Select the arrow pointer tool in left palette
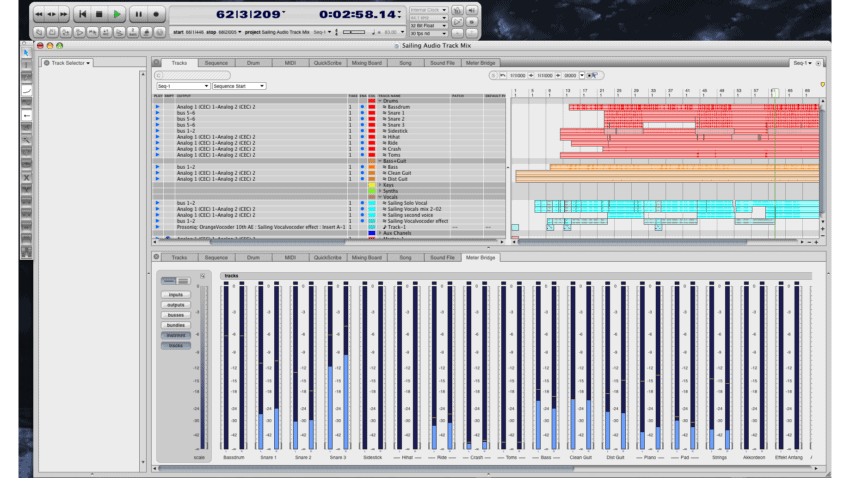This screenshot has width=850, height=478. 27,53
